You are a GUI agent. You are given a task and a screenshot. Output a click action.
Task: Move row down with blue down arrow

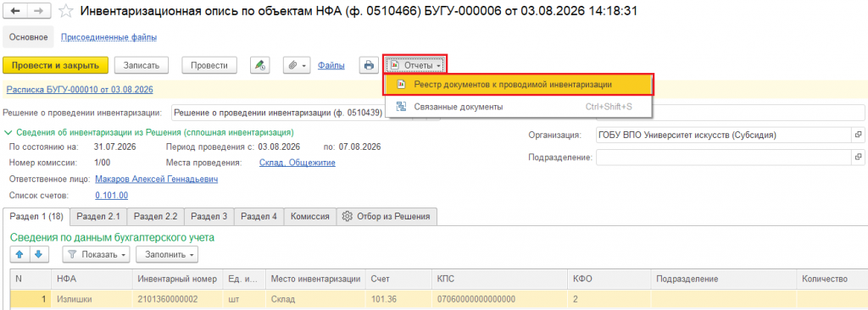click(39, 255)
